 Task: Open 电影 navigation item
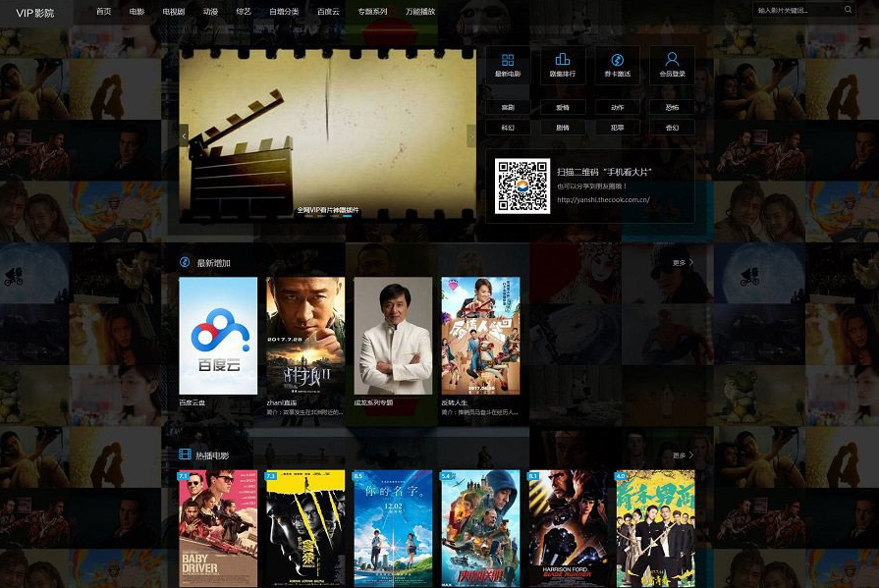coord(137,11)
